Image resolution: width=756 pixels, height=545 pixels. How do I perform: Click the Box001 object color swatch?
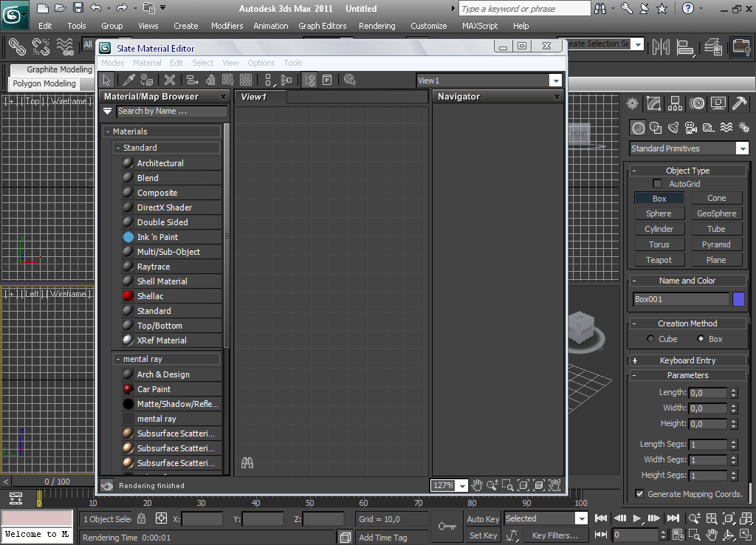tap(738, 299)
